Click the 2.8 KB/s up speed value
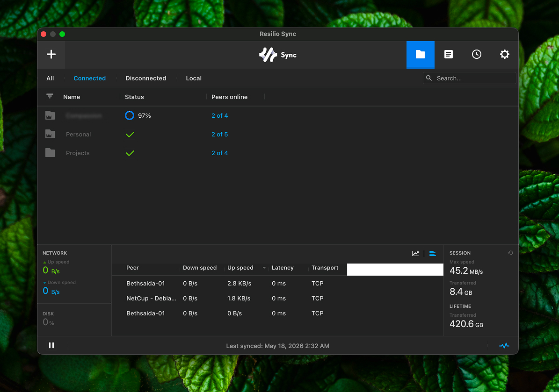The image size is (559, 392). point(239,284)
